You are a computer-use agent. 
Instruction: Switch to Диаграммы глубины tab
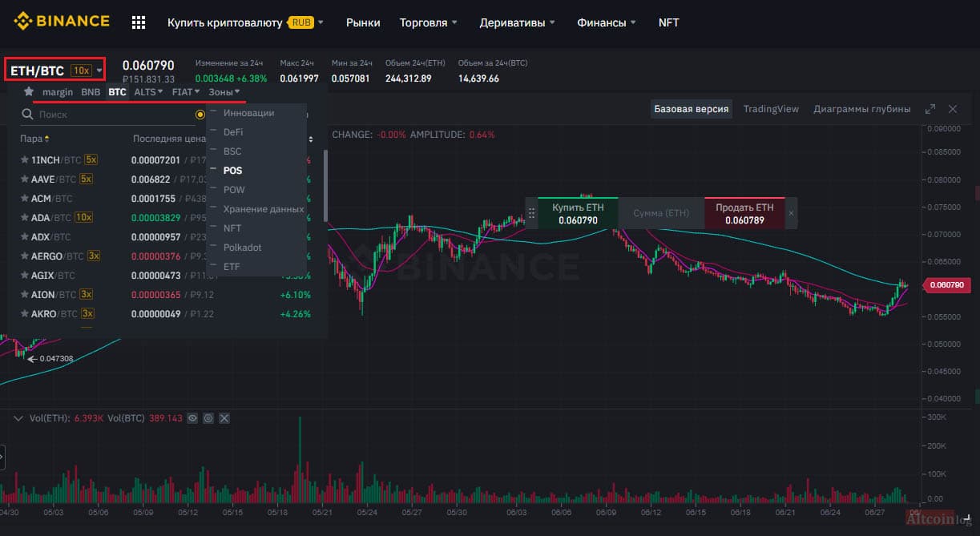[x=862, y=109]
